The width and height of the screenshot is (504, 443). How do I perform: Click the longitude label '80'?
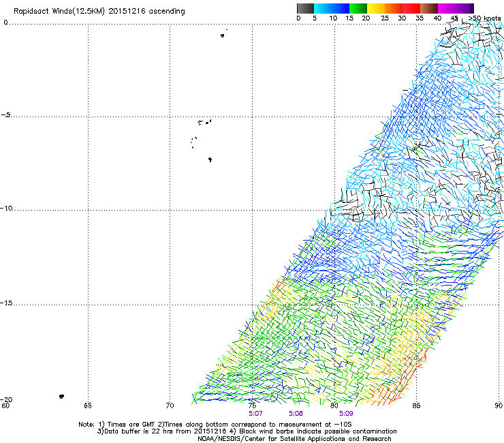pyautogui.click(x=334, y=406)
